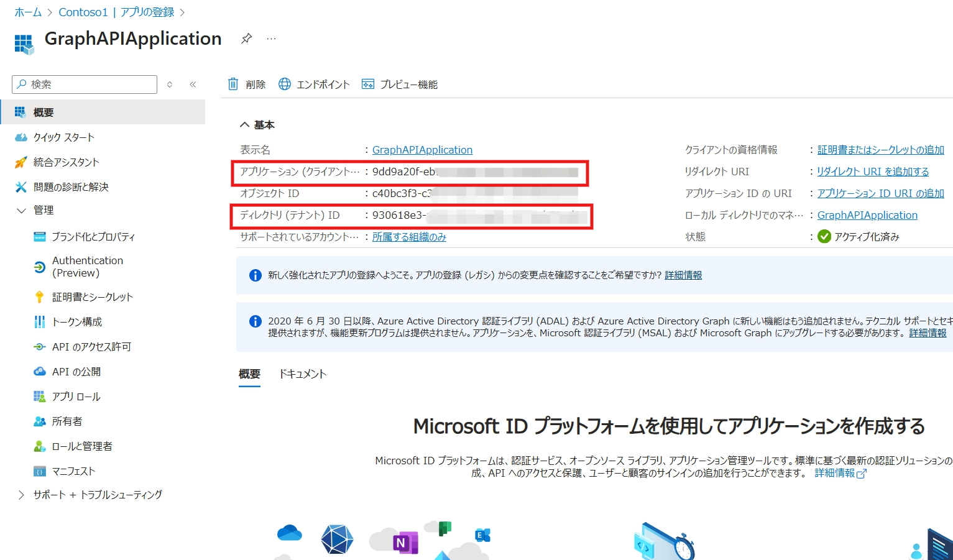Collapse the sidebar with the « control
Viewport: 953px width, 560px height.
(x=193, y=84)
